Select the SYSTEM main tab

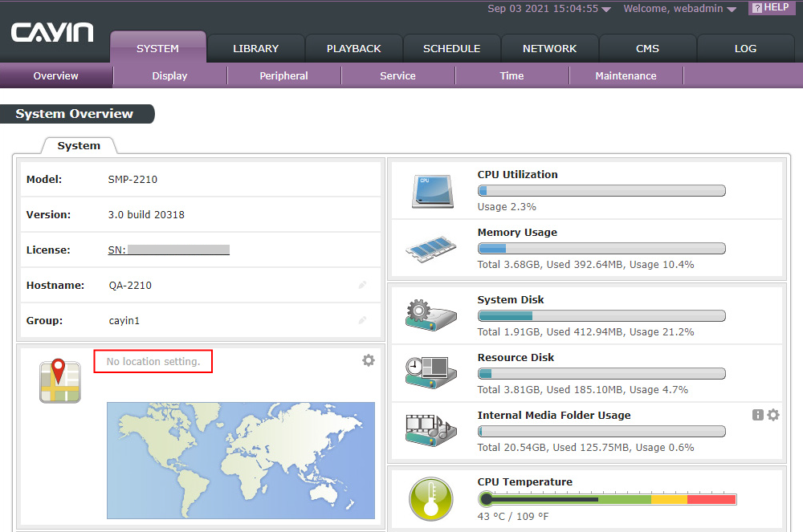tap(157, 47)
